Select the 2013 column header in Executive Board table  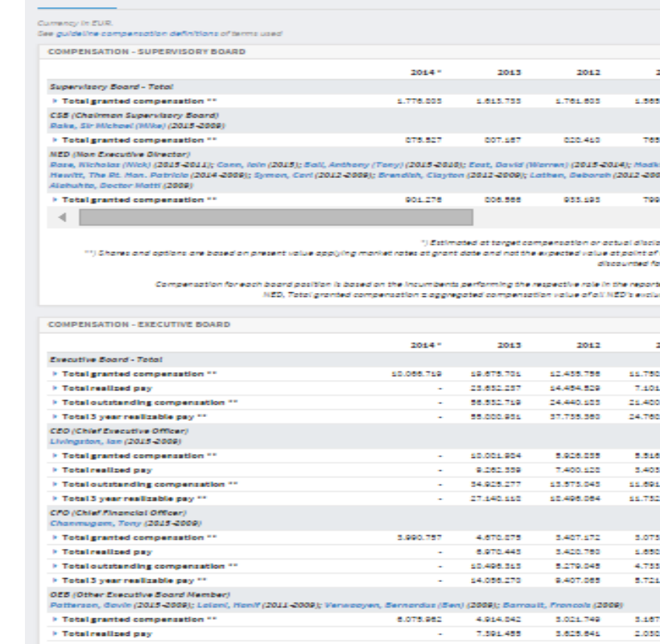tap(509, 345)
